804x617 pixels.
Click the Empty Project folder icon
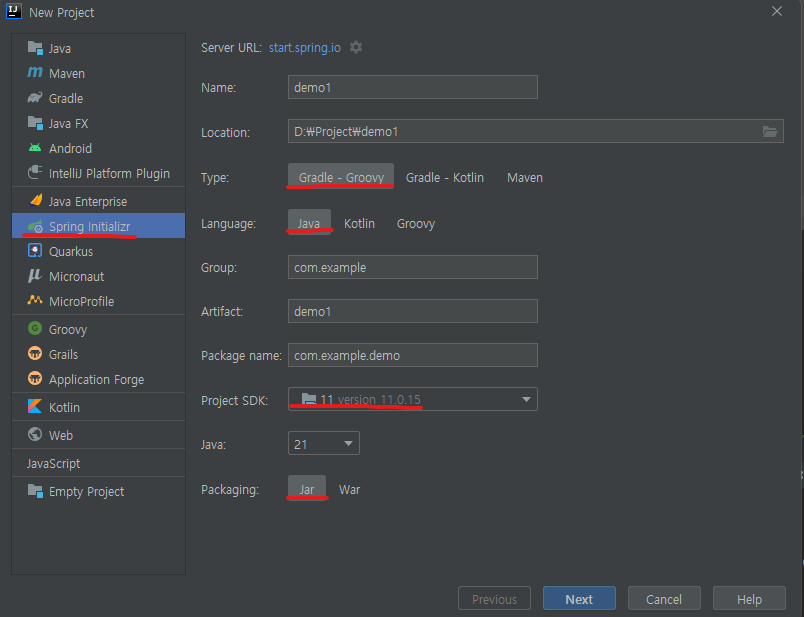click(35, 491)
